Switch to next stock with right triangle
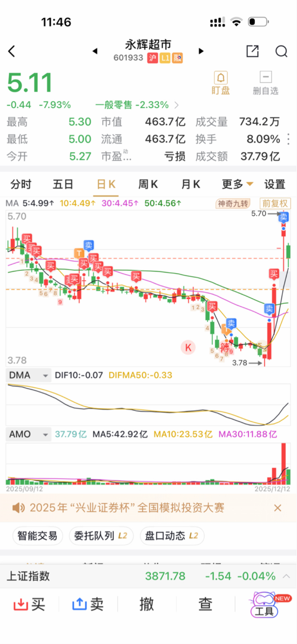 (201, 51)
